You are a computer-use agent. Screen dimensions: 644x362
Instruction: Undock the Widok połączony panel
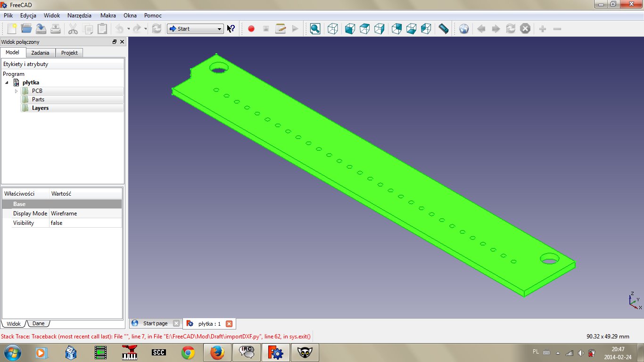pos(115,42)
